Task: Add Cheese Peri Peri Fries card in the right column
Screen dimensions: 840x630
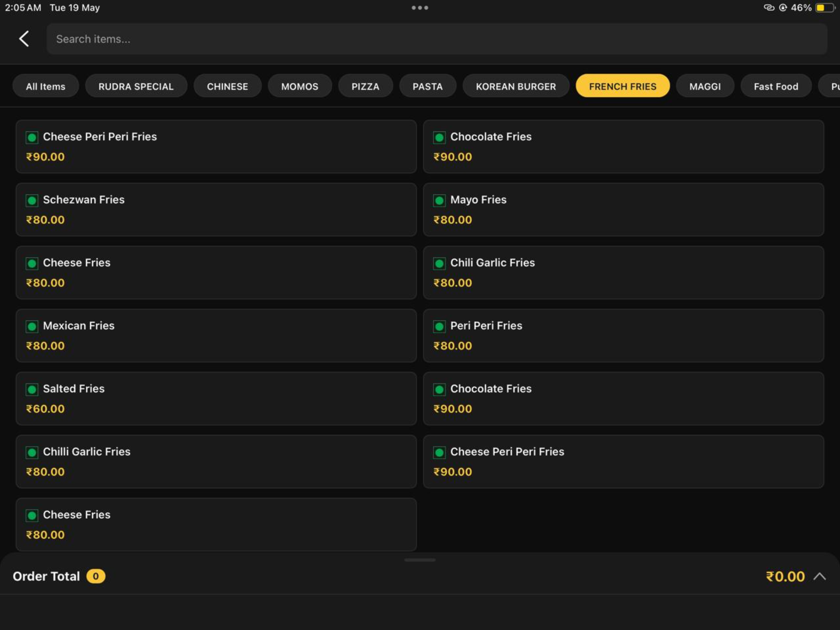Action: pos(624,462)
